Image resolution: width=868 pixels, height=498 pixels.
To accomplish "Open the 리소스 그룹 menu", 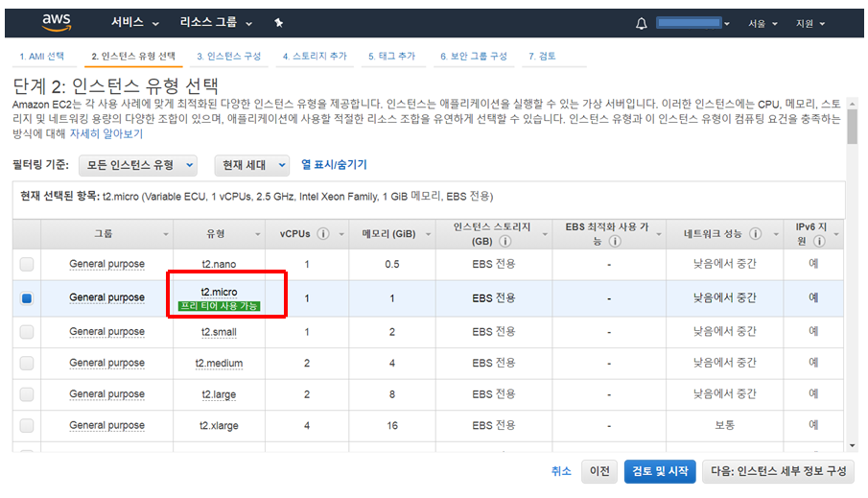I will point(216,22).
